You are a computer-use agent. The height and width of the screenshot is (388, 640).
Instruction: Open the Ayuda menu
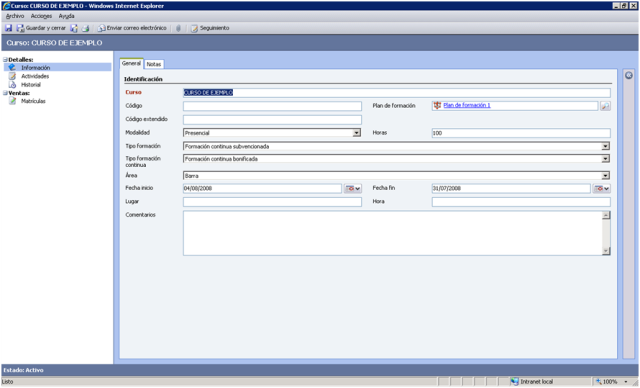[67, 16]
